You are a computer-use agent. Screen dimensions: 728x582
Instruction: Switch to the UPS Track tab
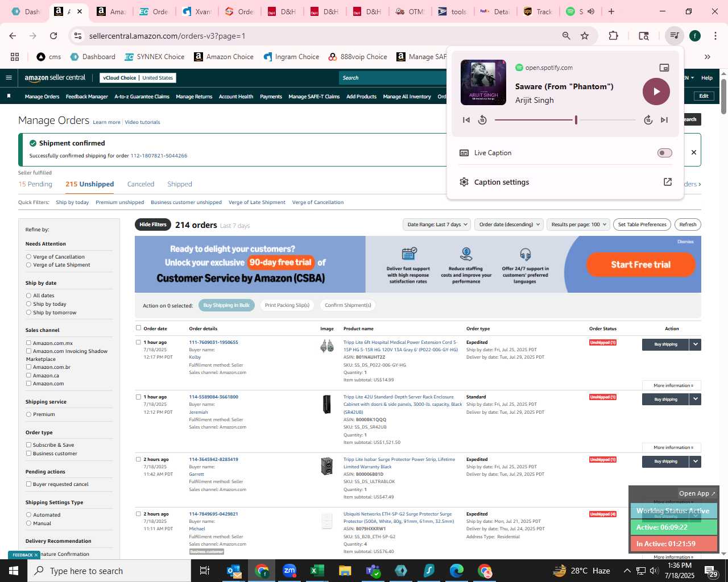pos(538,11)
